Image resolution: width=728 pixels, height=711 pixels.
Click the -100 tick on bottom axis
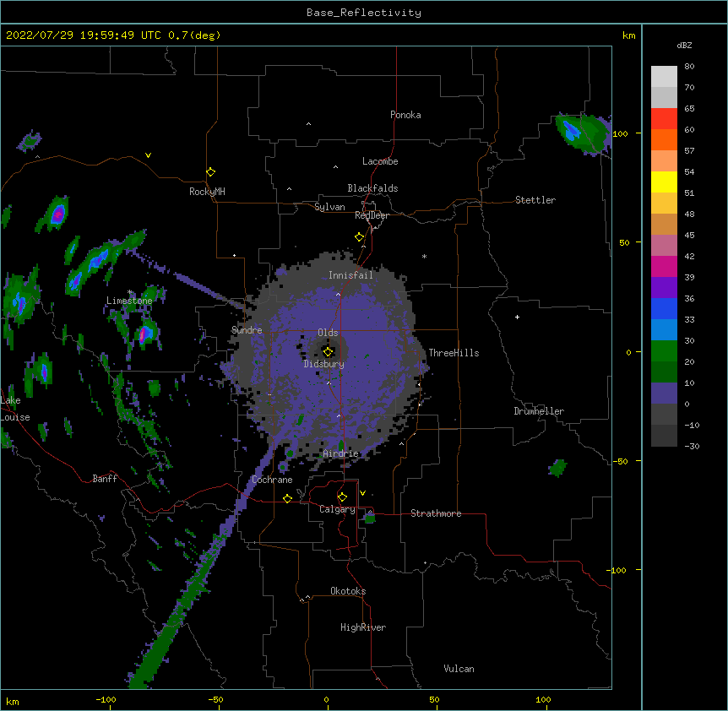[x=106, y=699]
